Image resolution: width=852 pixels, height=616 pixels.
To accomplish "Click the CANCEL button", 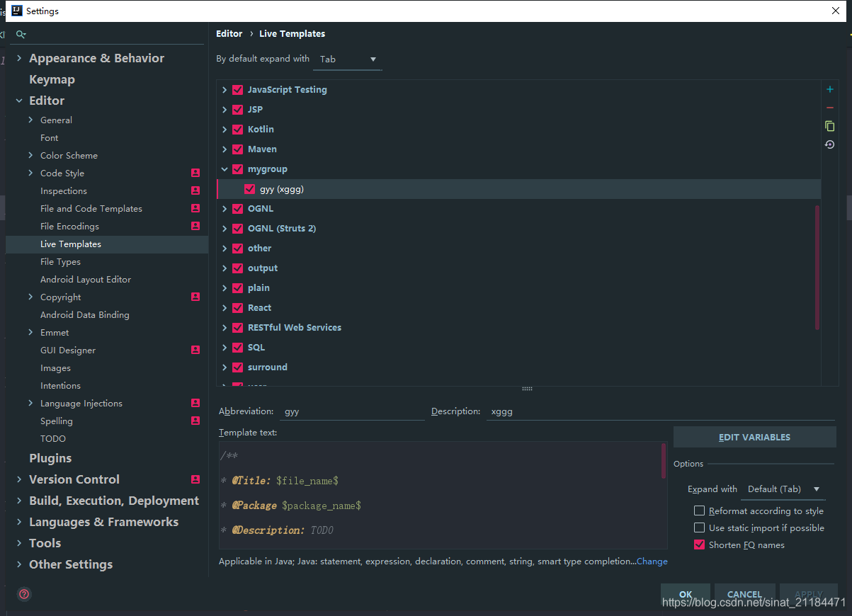I will click(x=744, y=595).
